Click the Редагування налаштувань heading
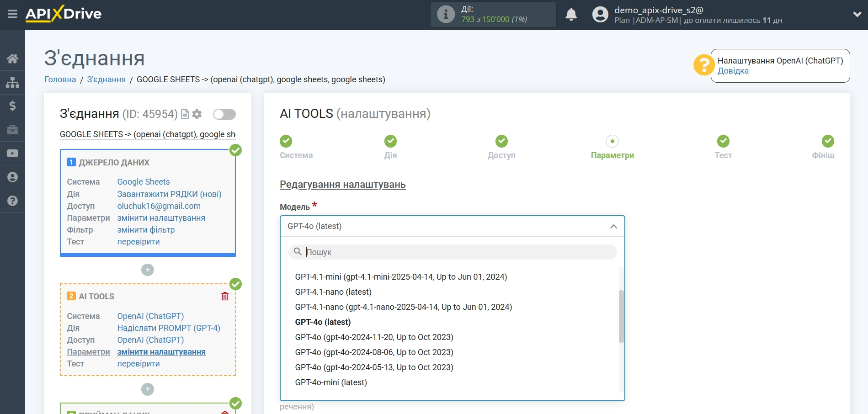 click(343, 185)
